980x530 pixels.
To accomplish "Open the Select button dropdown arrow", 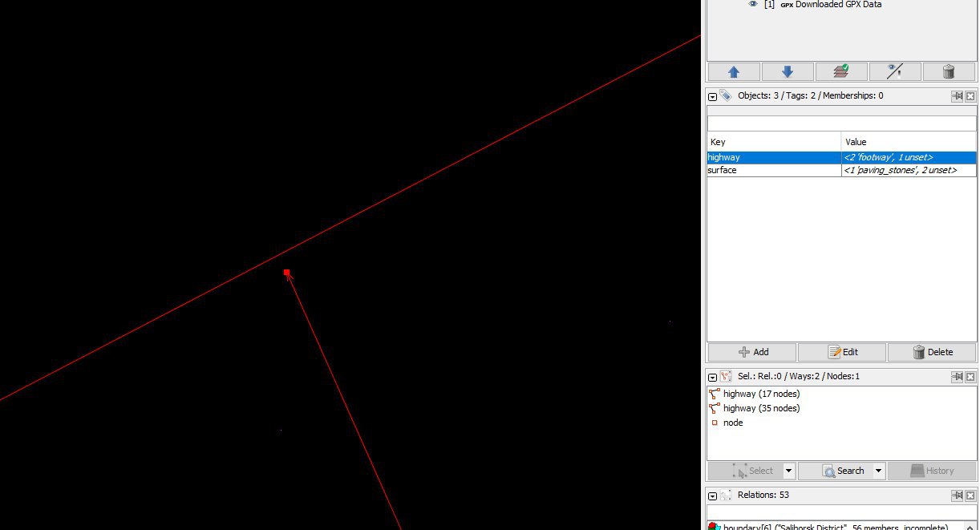I will 789,471.
